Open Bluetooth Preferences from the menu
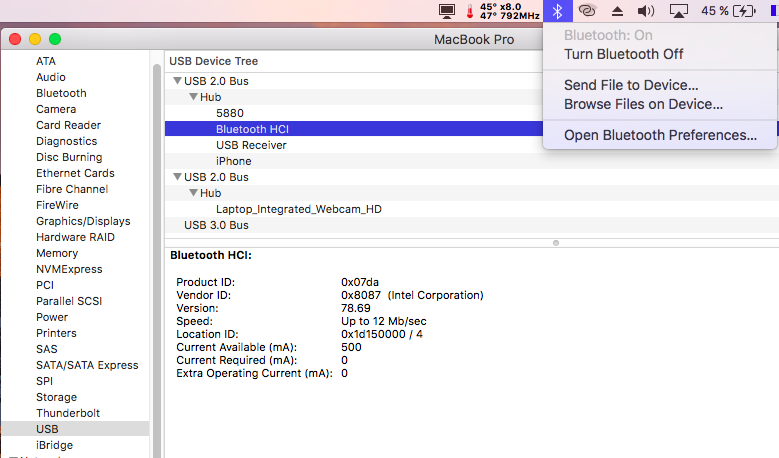 coord(660,135)
